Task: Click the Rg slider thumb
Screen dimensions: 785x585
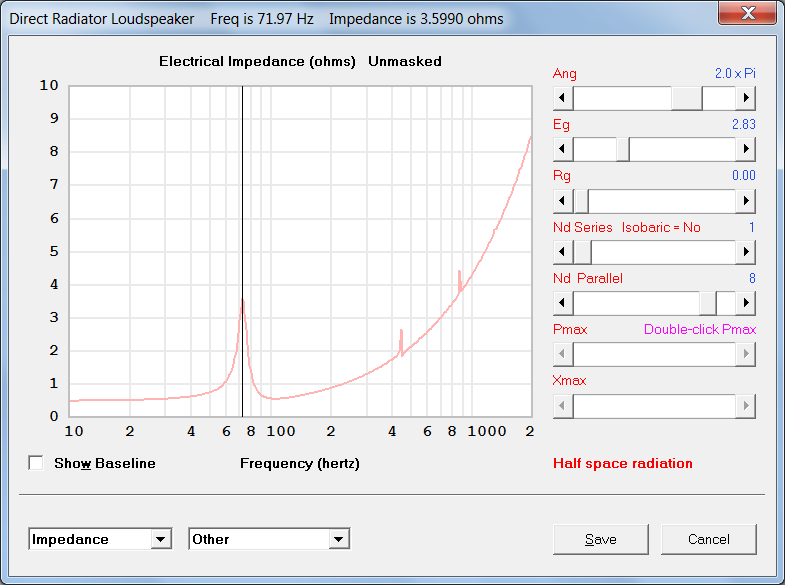Action: [581, 201]
